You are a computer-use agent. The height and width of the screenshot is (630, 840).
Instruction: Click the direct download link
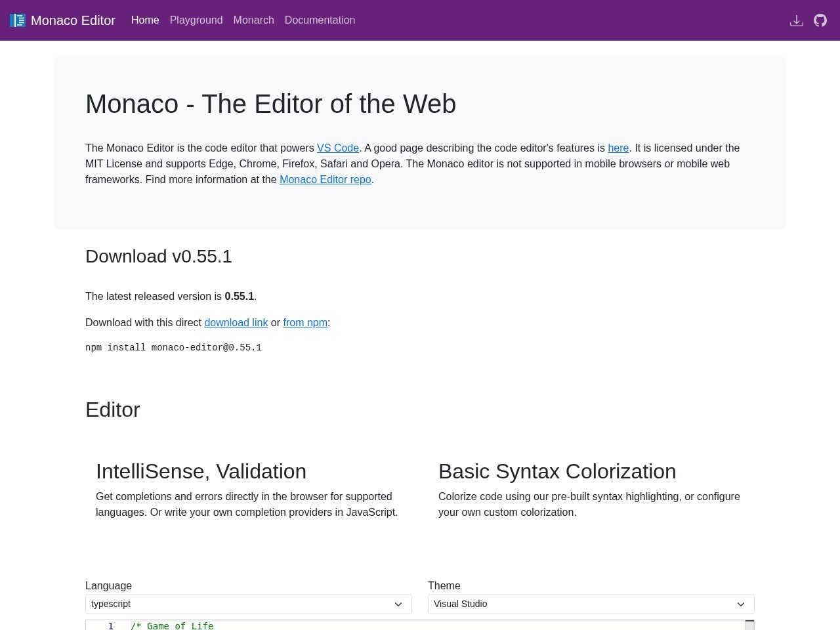[236, 323]
